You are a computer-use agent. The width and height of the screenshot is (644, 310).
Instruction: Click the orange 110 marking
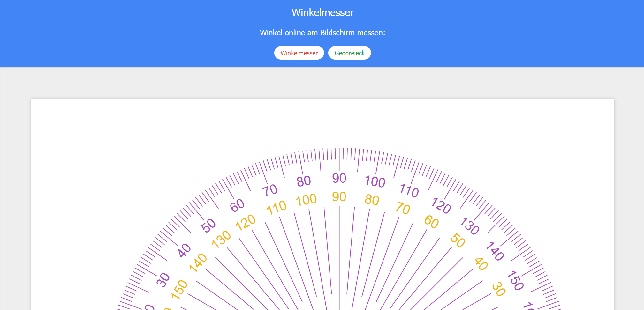277,208
